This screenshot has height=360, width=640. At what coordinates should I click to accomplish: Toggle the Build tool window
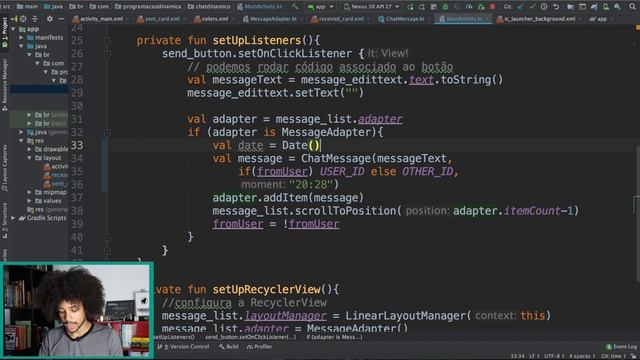point(229,347)
